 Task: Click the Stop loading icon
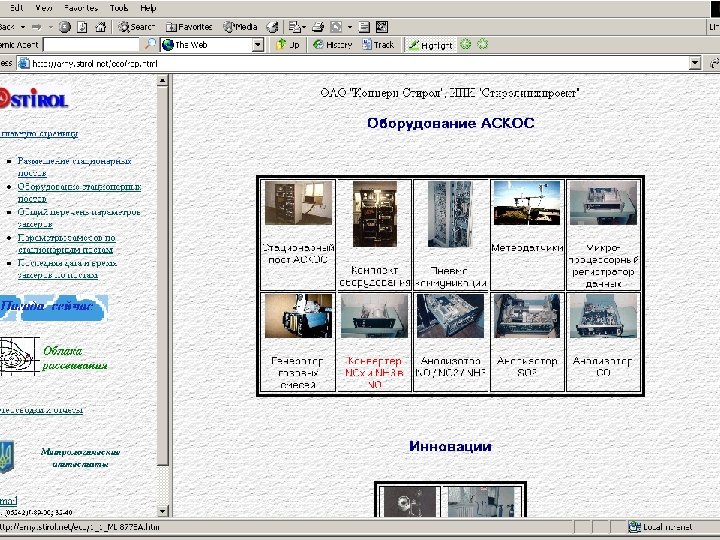[65, 27]
